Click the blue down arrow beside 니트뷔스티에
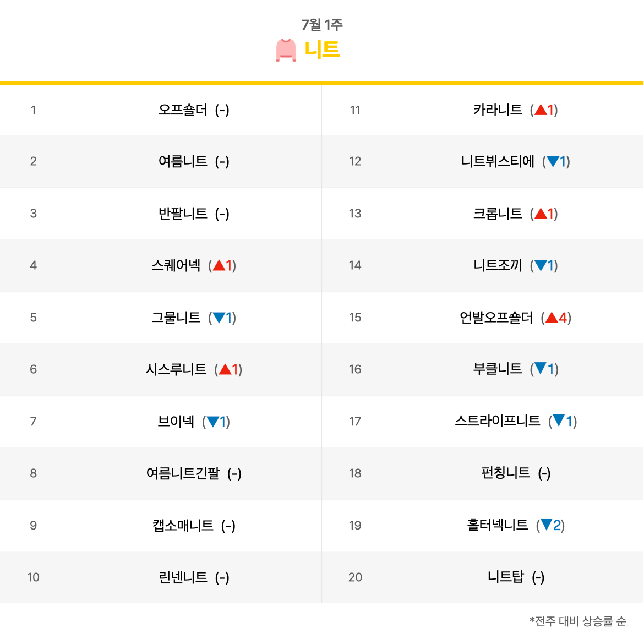 [x=553, y=161]
